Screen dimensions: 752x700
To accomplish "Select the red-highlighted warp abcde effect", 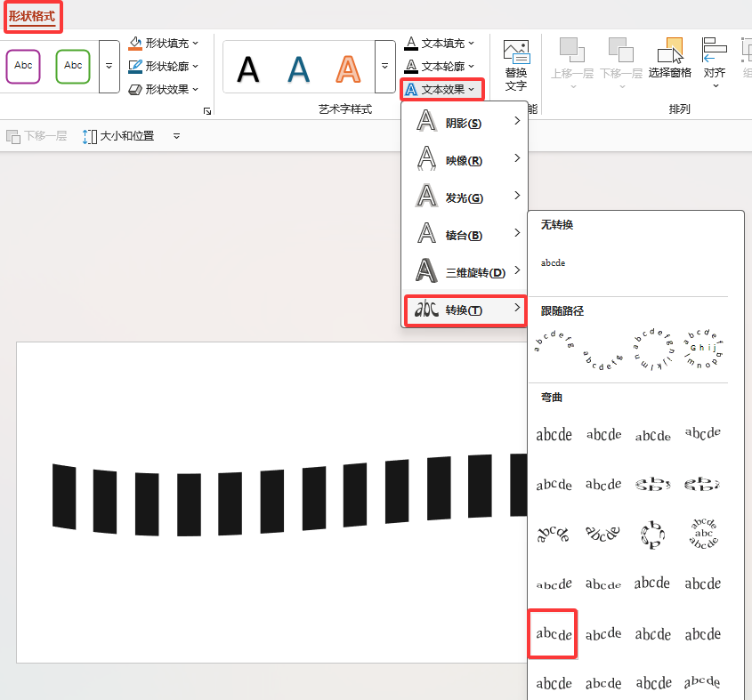I will tap(553, 634).
